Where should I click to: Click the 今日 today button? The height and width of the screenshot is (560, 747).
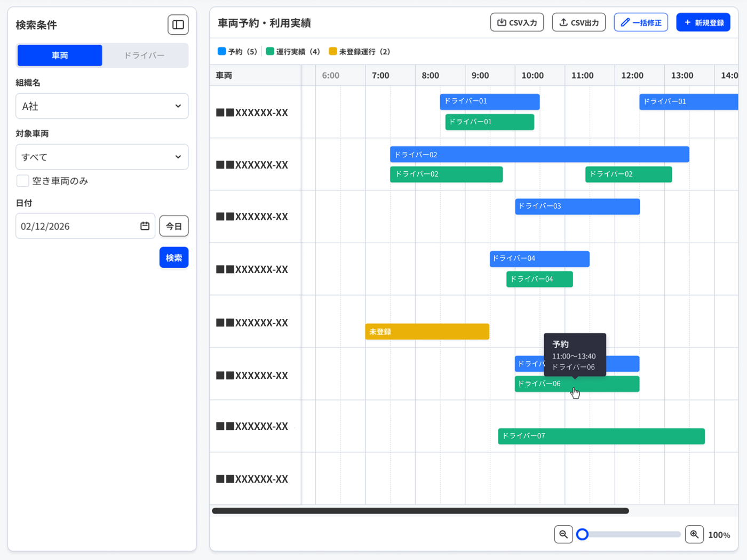pyautogui.click(x=174, y=226)
